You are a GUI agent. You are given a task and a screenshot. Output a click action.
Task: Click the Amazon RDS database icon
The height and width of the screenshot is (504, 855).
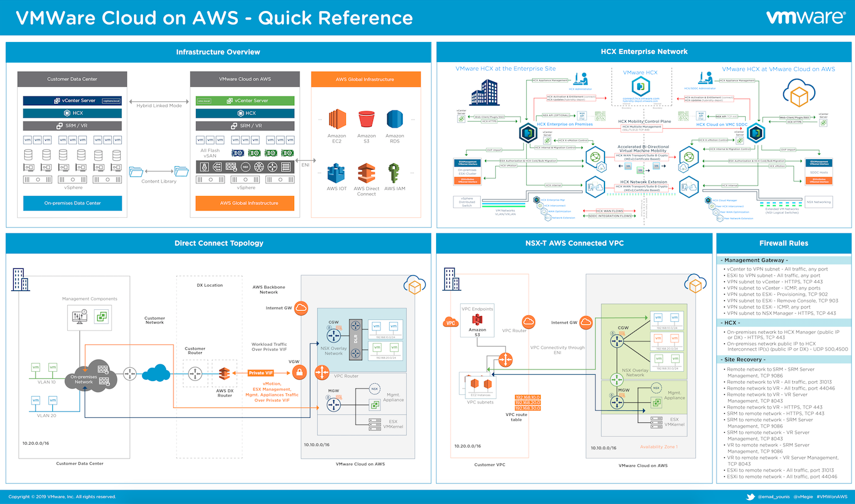tap(395, 120)
